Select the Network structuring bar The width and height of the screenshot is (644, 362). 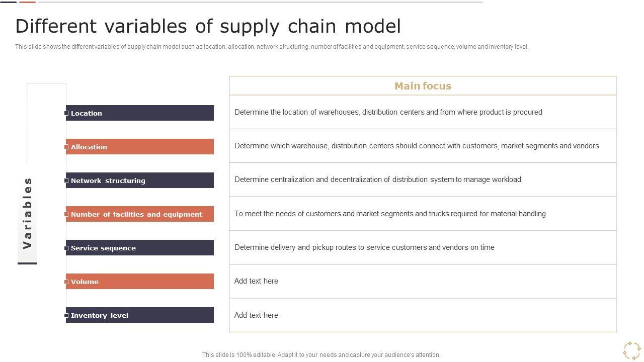pos(140,180)
